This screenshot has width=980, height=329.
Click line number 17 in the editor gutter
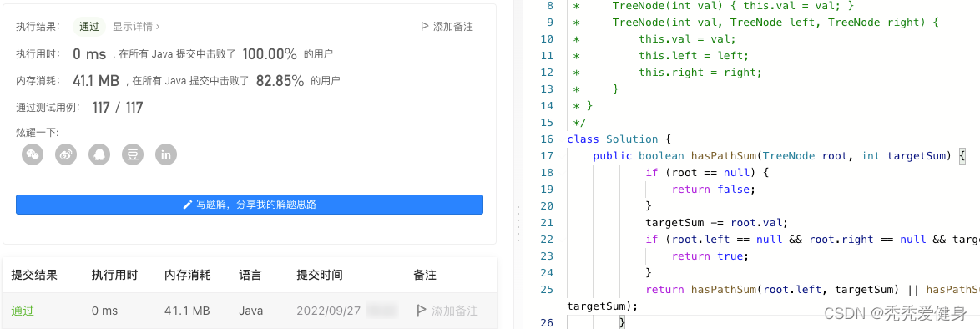coord(546,156)
